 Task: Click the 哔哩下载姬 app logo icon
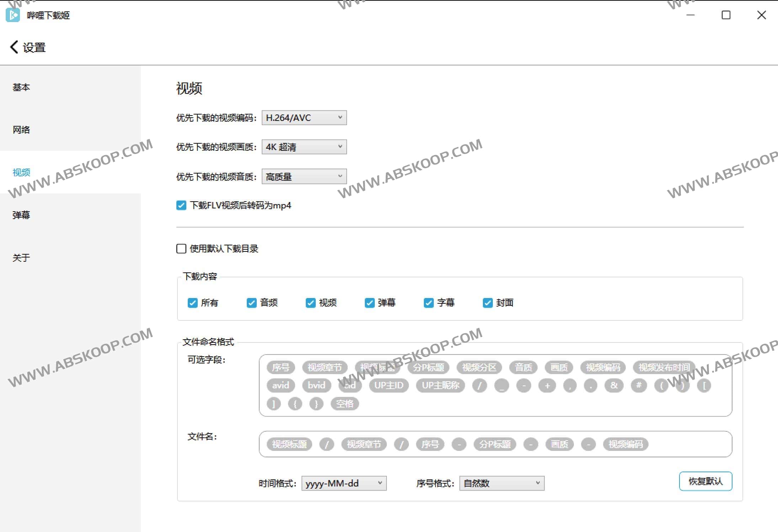[13, 15]
